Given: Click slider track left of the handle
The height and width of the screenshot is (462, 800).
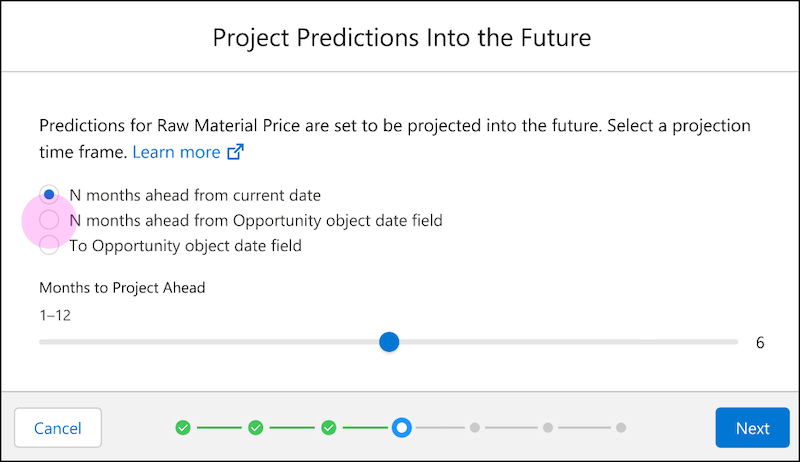Looking at the screenshot, I should click(x=209, y=342).
